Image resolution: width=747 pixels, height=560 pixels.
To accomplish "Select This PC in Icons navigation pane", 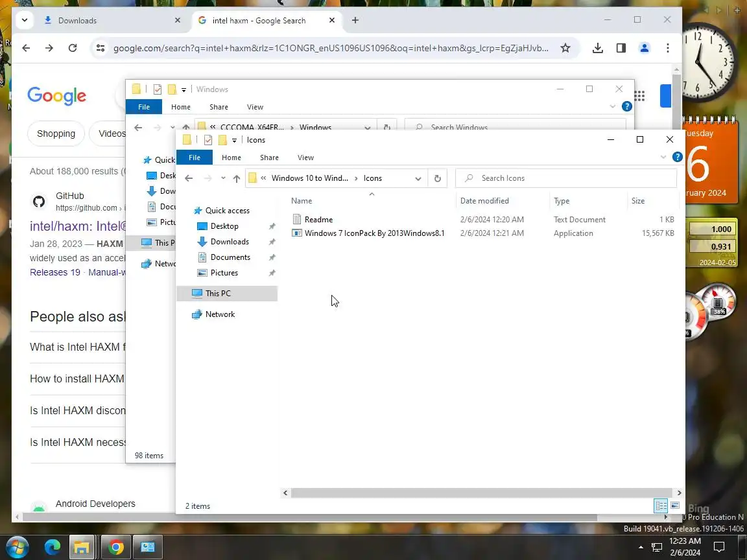I will click(227, 294).
